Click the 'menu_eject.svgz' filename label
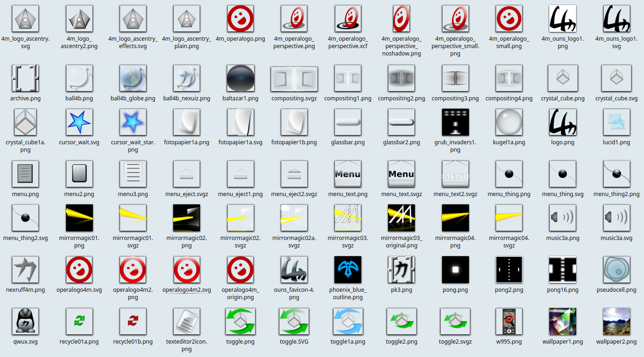 coord(187,194)
